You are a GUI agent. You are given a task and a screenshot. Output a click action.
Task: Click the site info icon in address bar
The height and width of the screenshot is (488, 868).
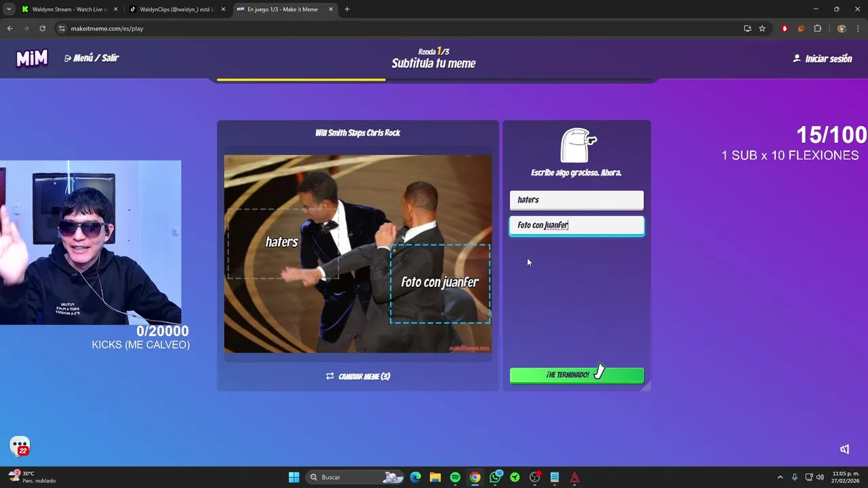[x=62, y=28]
